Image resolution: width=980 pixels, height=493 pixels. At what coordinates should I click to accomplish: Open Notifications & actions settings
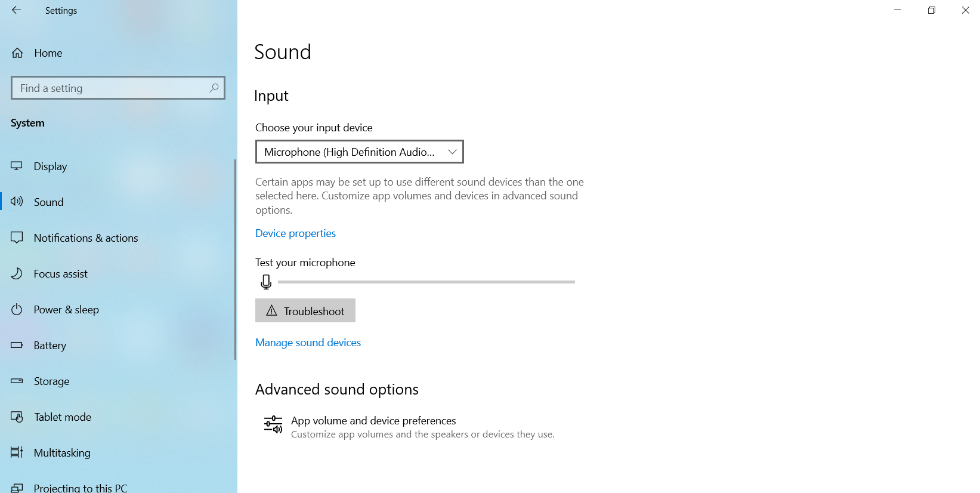(x=86, y=238)
